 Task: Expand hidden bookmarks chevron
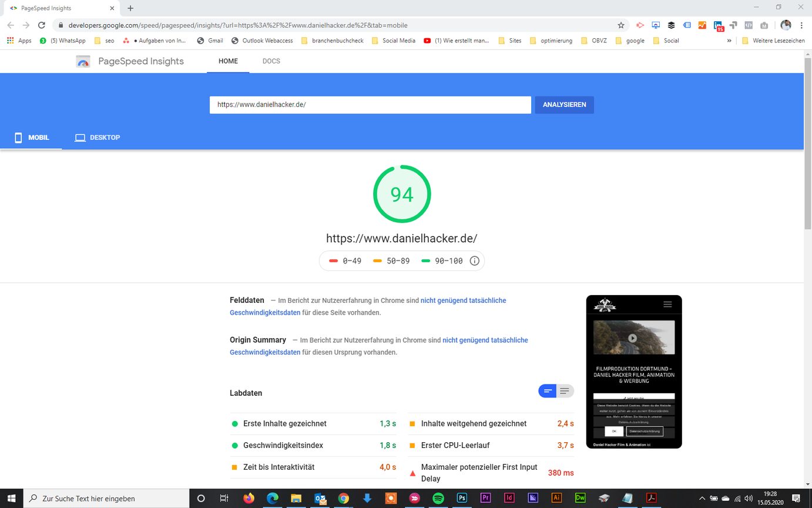(x=729, y=41)
